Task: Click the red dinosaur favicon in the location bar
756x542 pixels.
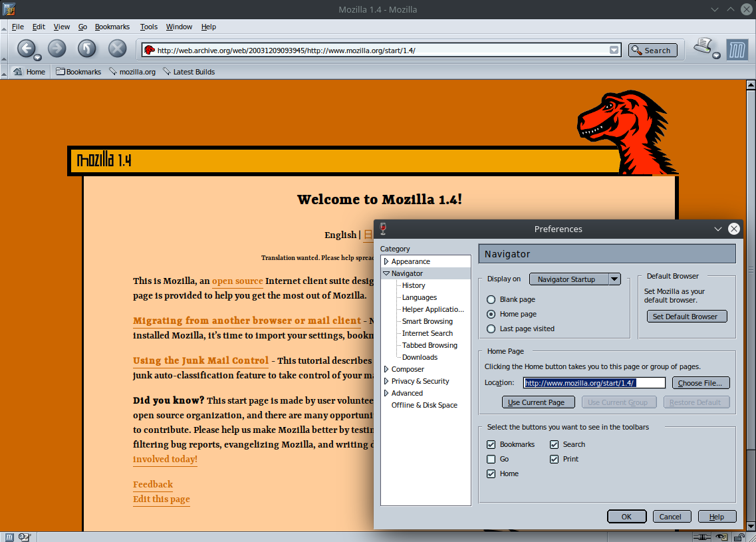Action: pyautogui.click(x=150, y=50)
